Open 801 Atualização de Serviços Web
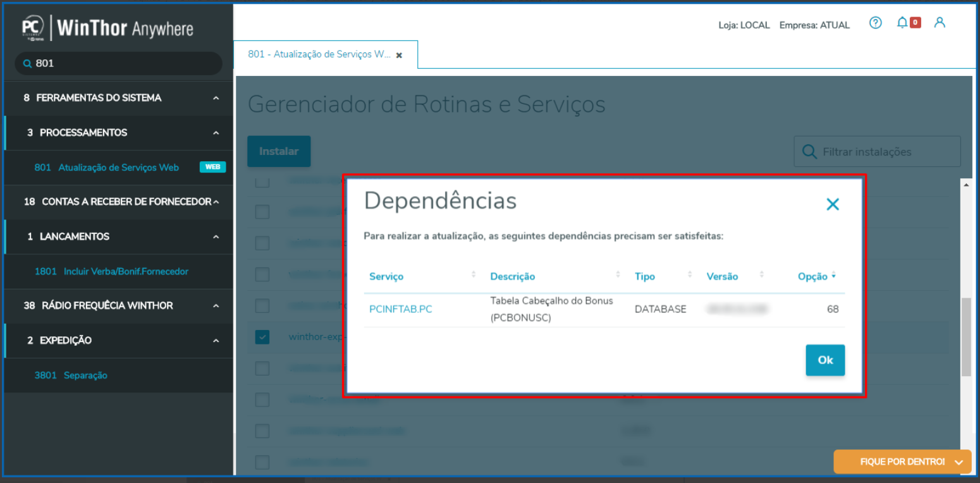This screenshot has width=980, height=483. (x=106, y=168)
